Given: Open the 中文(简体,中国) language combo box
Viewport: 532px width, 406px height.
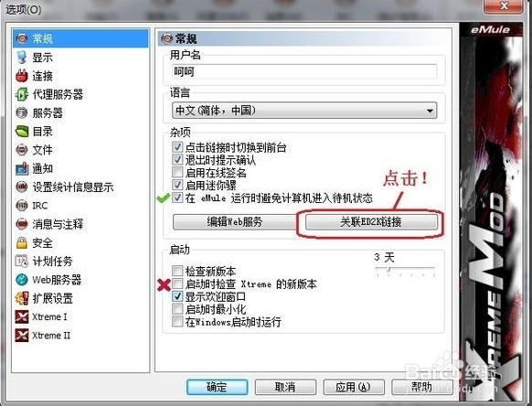Looking at the screenshot, I should click(304, 111).
